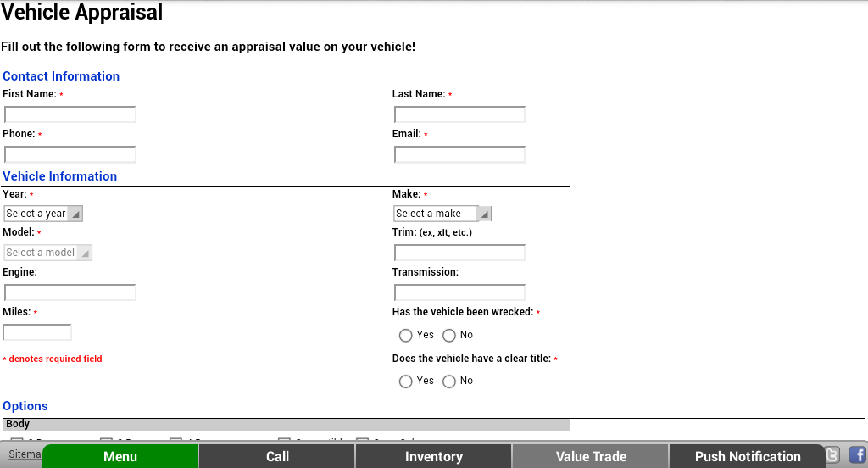
Task: Choose Yes for clear title question
Action: (406, 381)
